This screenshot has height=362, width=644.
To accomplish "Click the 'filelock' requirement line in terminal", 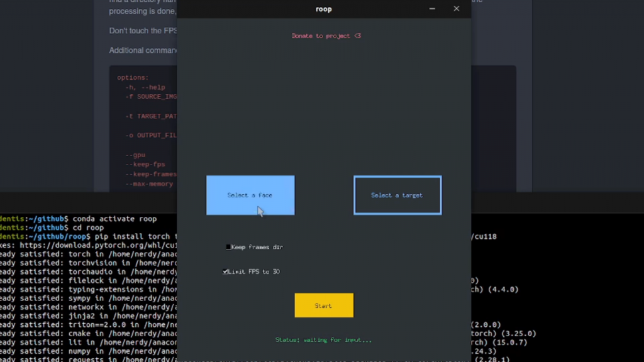I will point(88,280).
